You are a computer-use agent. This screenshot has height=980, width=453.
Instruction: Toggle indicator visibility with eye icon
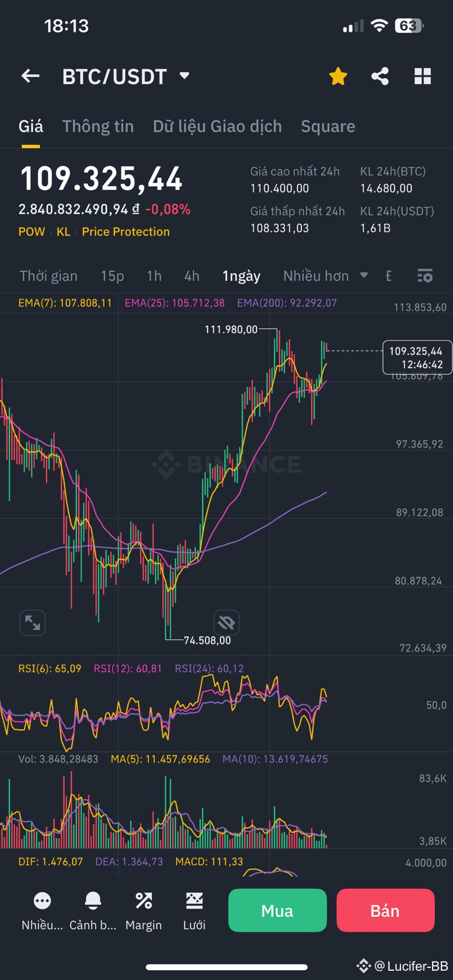[x=226, y=623]
